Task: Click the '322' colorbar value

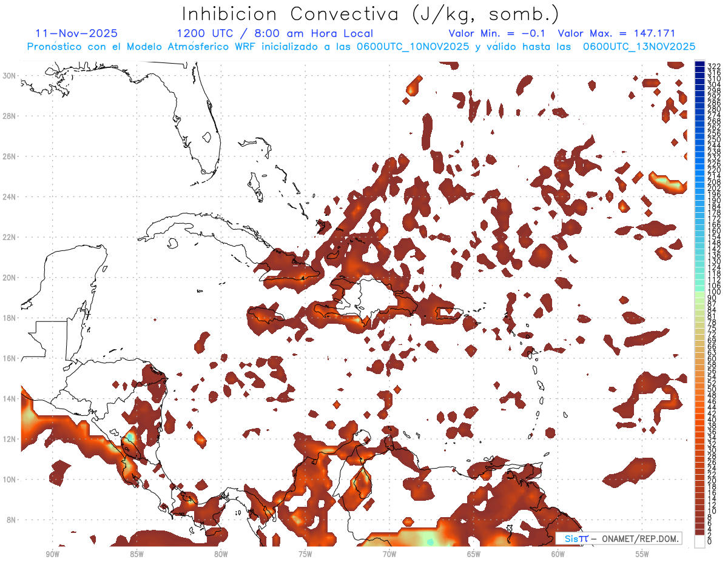Action: coord(714,66)
